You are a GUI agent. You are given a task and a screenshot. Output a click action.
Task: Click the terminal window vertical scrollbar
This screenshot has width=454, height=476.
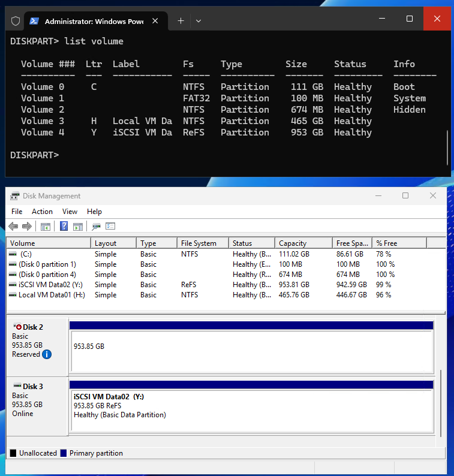tap(447, 148)
